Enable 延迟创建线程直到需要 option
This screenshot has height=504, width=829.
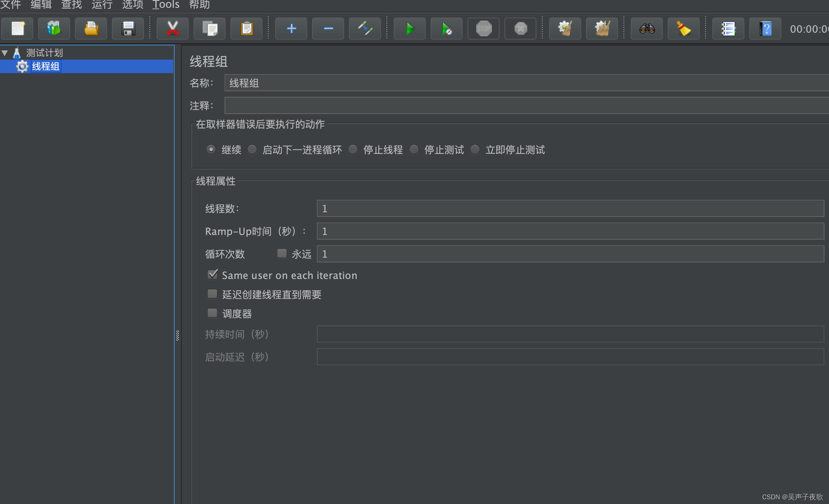(213, 294)
